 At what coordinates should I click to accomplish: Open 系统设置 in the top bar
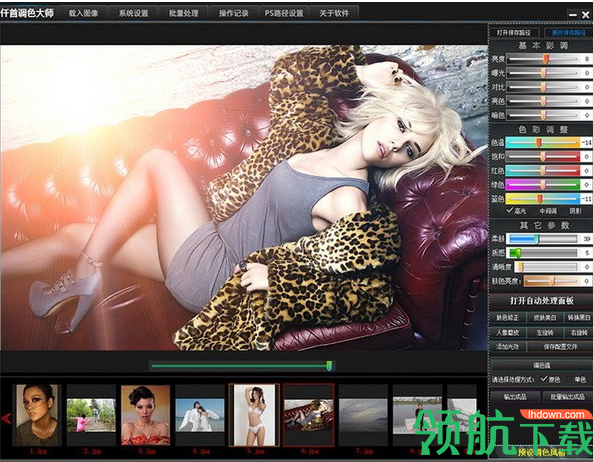(134, 13)
